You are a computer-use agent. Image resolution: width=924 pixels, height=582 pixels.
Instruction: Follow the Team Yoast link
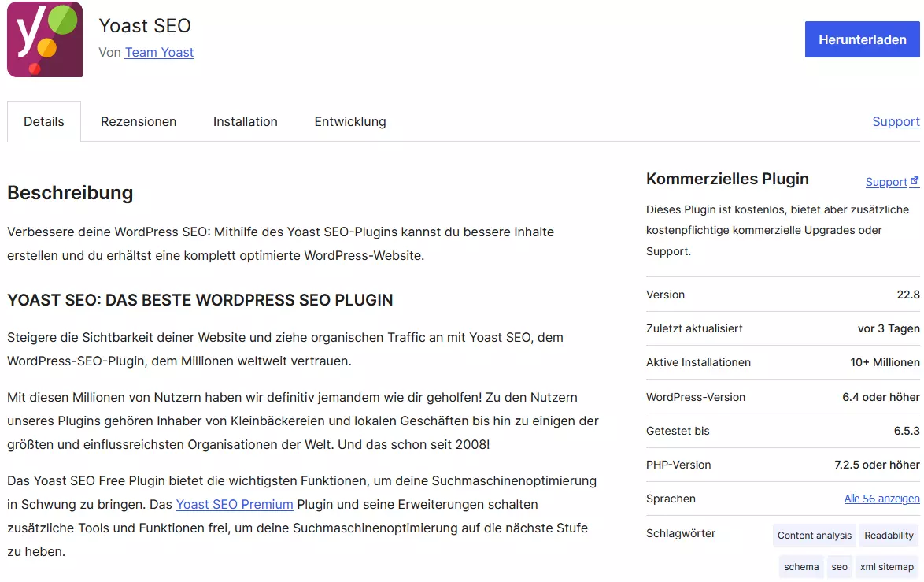pyautogui.click(x=158, y=52)
